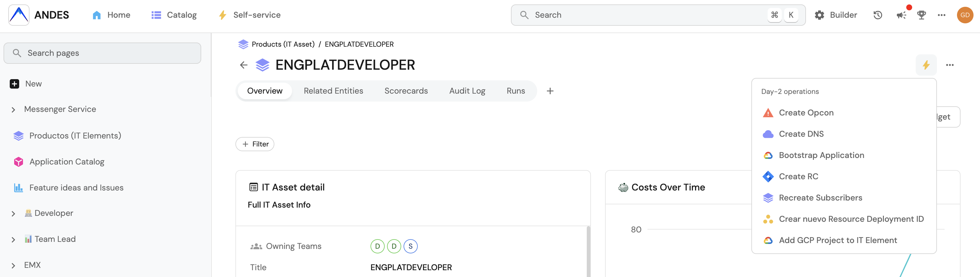Open the Builder gear icon
Image resolution: width=980 pixels, height=277 pixels.
(819, 15)
